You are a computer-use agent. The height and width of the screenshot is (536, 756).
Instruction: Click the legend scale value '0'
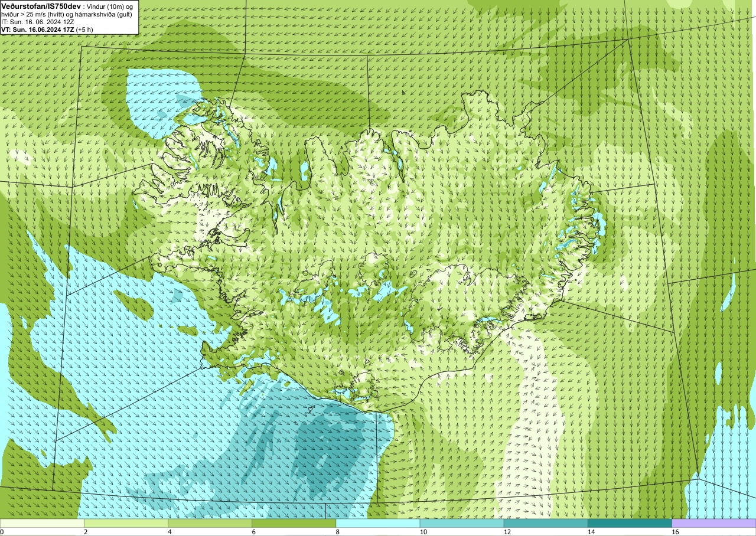pyautogui.click(x=2, y=532)
